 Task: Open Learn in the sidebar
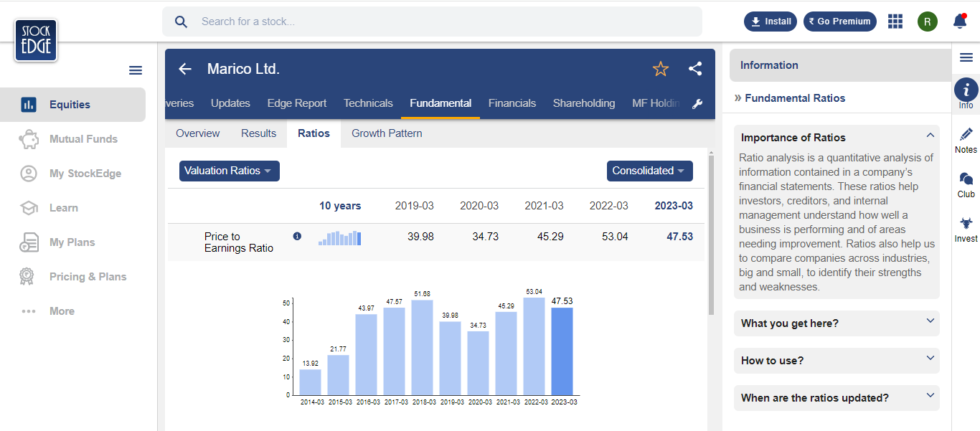[72, 208]
